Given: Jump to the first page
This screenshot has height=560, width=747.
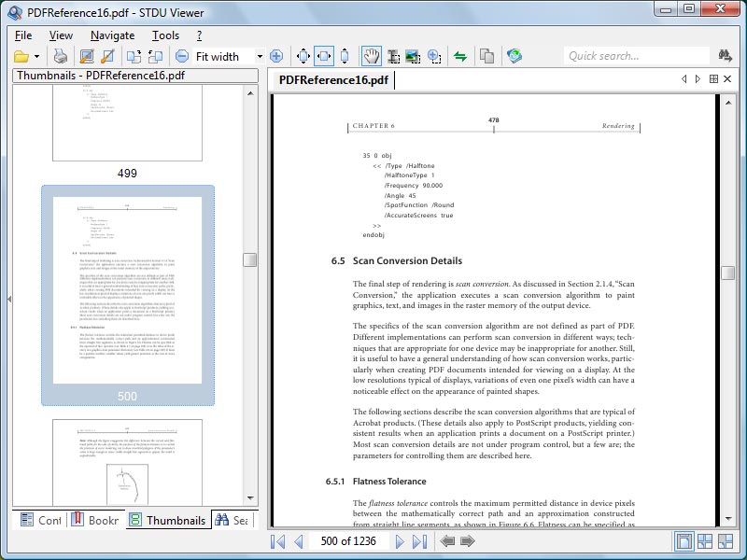Looking at the screenshot, I should click(277, 541).
